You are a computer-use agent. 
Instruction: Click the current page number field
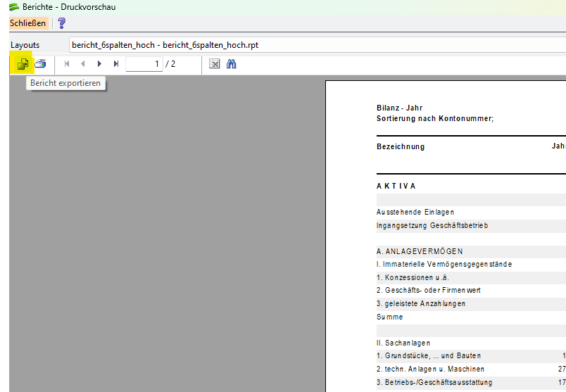(144, 64)
